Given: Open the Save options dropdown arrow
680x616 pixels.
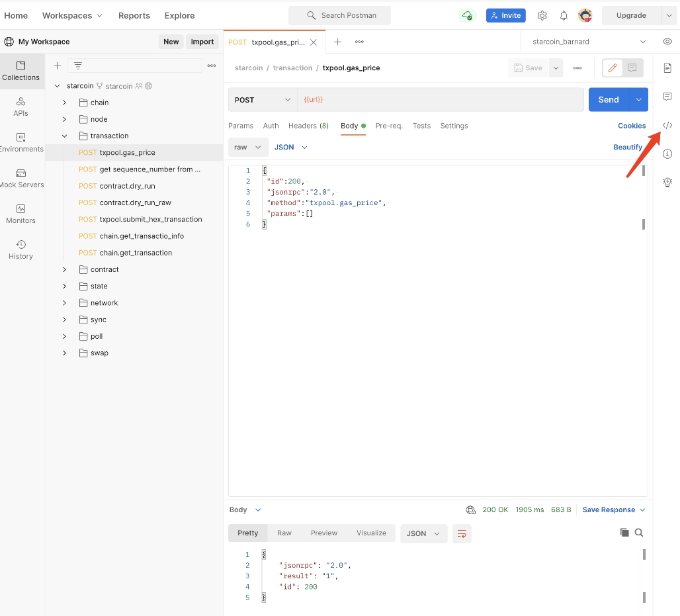Looking at the screenshot, I should tap(556, 67).
